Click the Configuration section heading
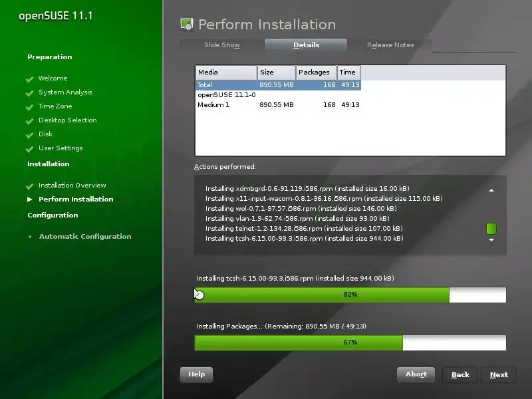This screenshot has width=532, height=399. 53,215
